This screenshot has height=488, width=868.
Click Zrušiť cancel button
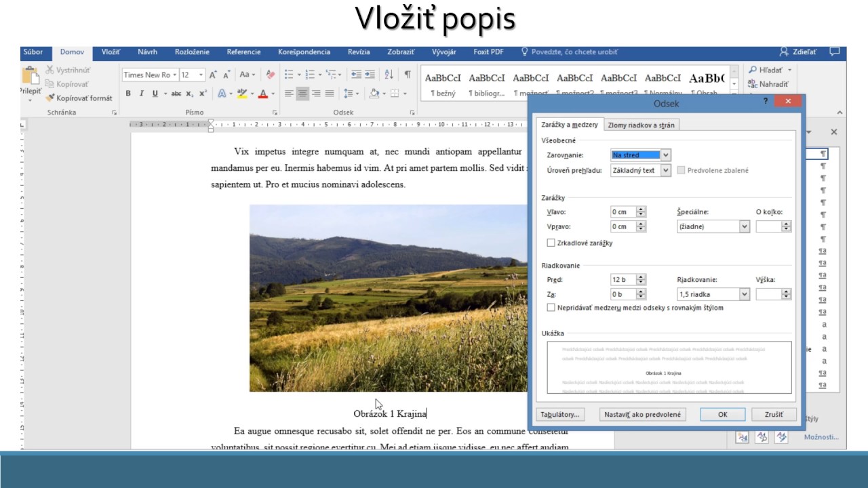click(774, 414)
